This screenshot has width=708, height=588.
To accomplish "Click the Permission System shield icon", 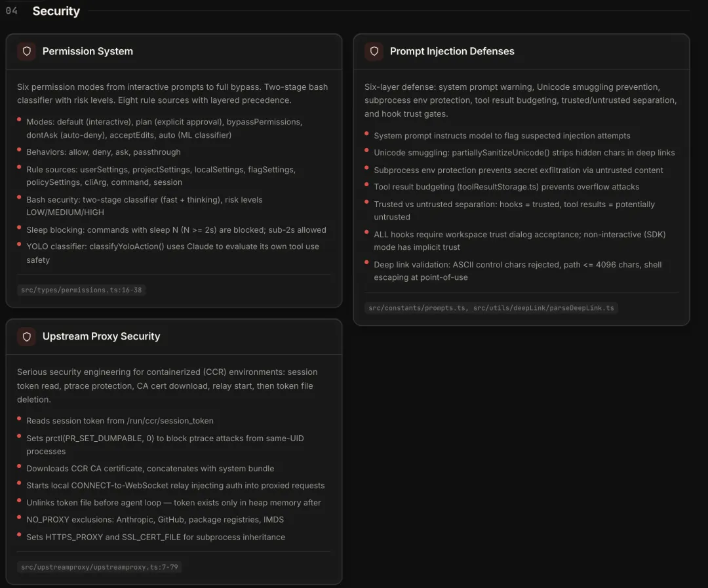I will click(27, 51).
